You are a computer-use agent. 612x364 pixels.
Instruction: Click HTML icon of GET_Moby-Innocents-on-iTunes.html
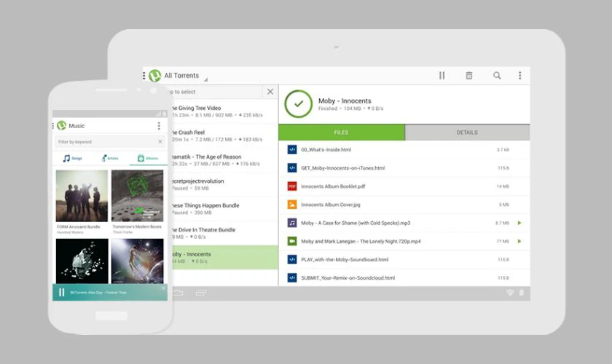[x=292, y=167]
